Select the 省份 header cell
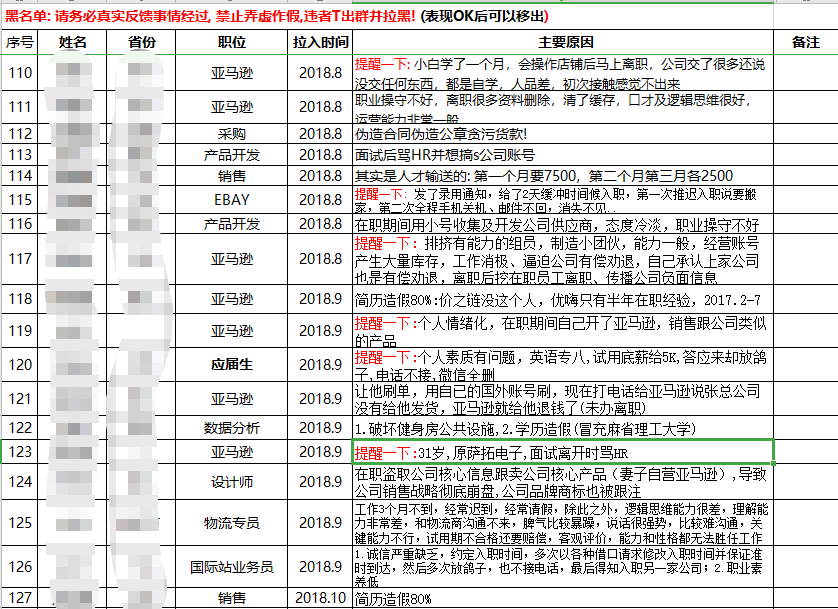Screen dimensions: 838x609 [x=141, y=42]
